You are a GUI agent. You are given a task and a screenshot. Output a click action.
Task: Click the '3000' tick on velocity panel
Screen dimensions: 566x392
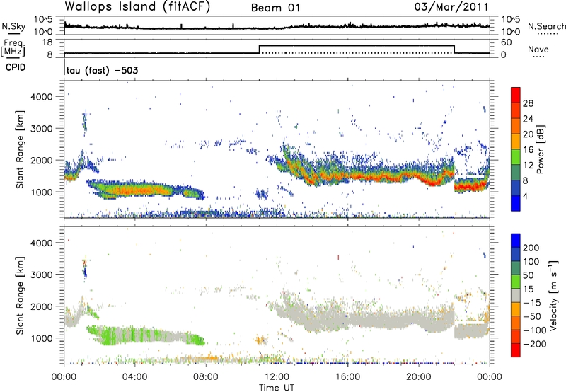pos(42,275)
